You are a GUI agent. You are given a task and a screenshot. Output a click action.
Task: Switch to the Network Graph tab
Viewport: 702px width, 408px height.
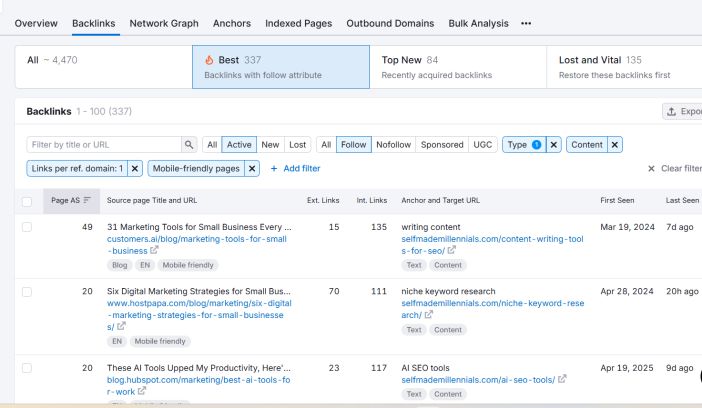coord(164,23)
